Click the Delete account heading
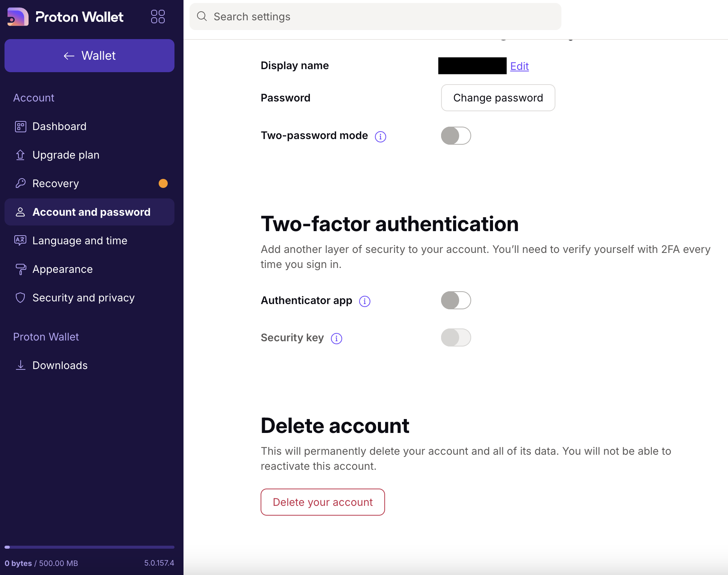The width and height of the screenshot is (728, 575). point(335,426)
